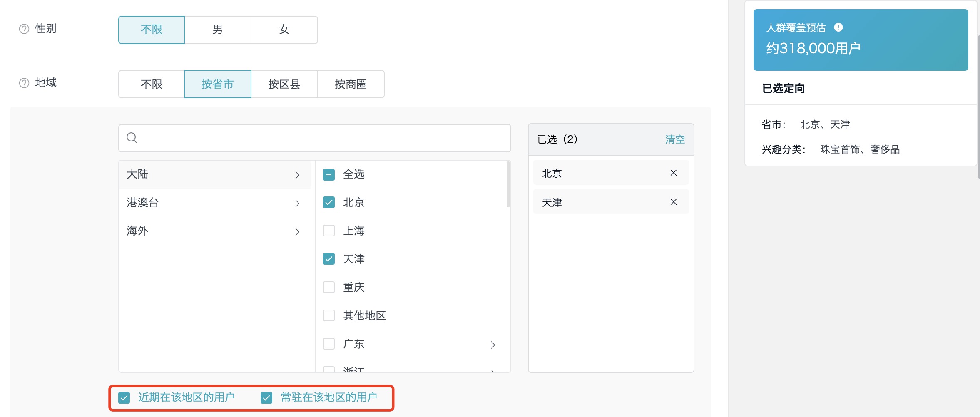Click the help icon beside 性别
Viewport: 980px width, 417px height.
coord(24,29)
